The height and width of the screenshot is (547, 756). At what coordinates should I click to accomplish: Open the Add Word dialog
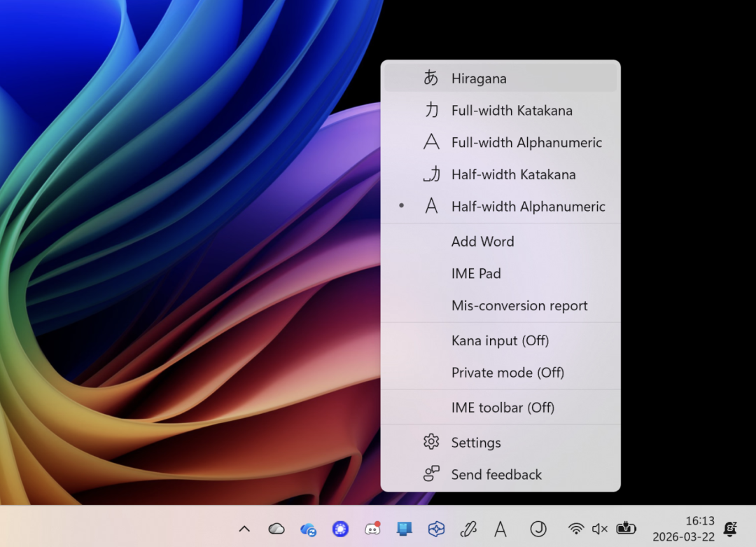(x=482, y=241)
